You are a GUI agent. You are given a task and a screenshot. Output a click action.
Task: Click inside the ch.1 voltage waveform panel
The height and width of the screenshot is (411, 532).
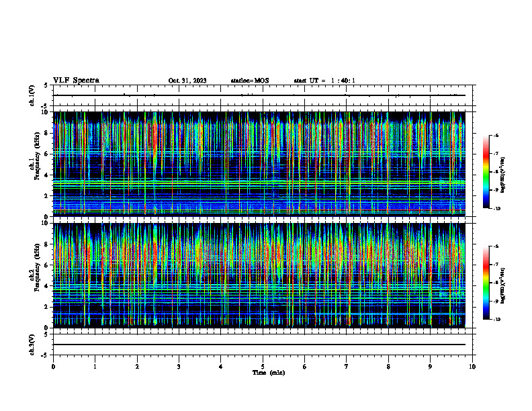263,95
